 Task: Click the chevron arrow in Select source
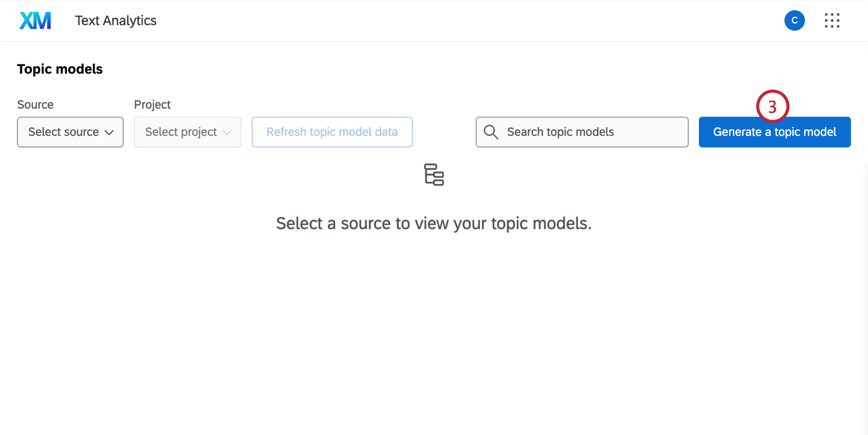109,132
